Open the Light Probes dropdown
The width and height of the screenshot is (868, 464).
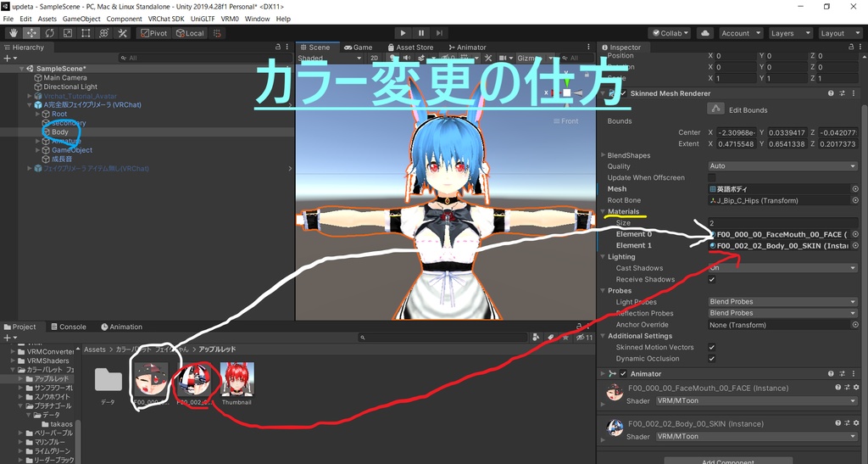point(782,302)
